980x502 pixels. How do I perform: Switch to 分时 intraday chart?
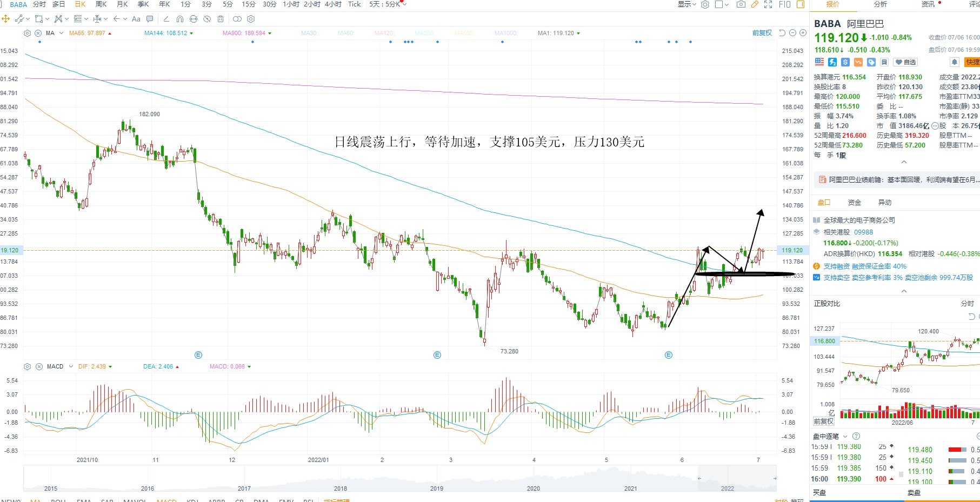pos(39,4)
